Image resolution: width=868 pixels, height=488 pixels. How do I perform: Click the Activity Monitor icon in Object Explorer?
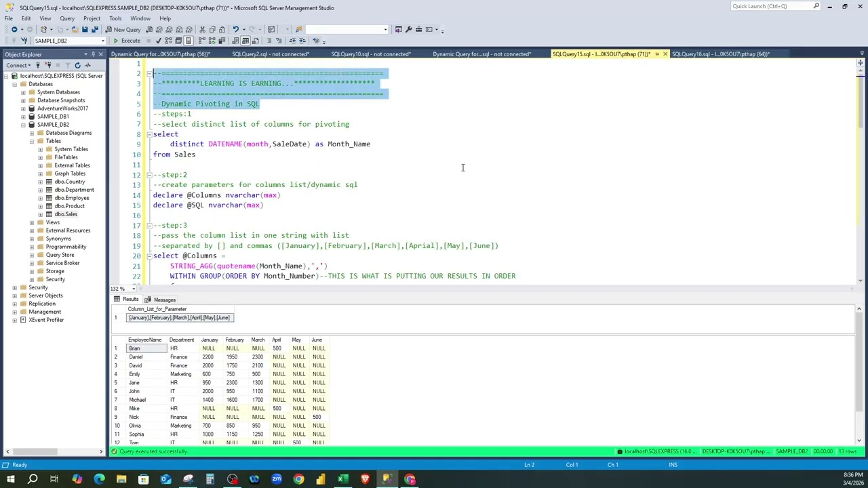(87, 65)
